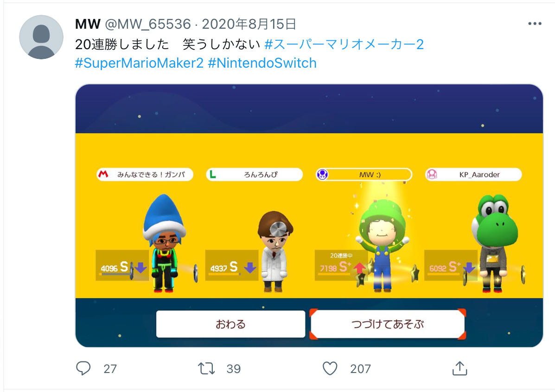The width and height of the screenshot is (555, 392).
Task: Like the tweet with the heart icon
Action: (x=330, y=368)
